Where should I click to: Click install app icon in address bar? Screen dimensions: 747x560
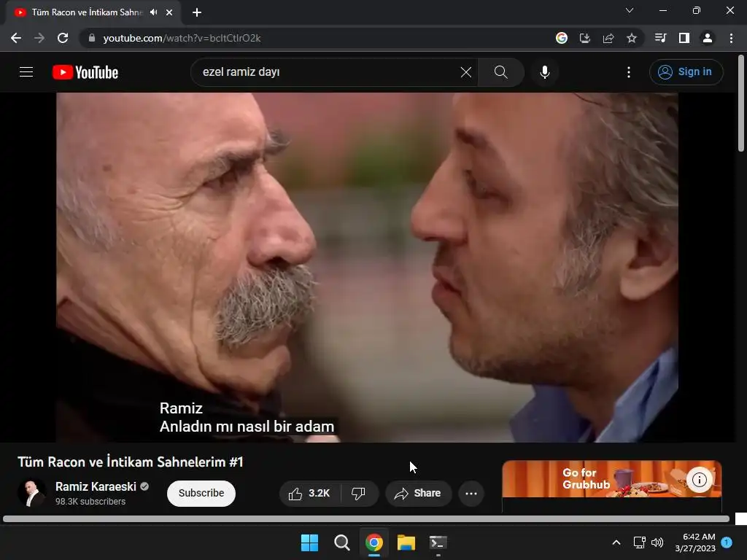(x=585, y=38)
